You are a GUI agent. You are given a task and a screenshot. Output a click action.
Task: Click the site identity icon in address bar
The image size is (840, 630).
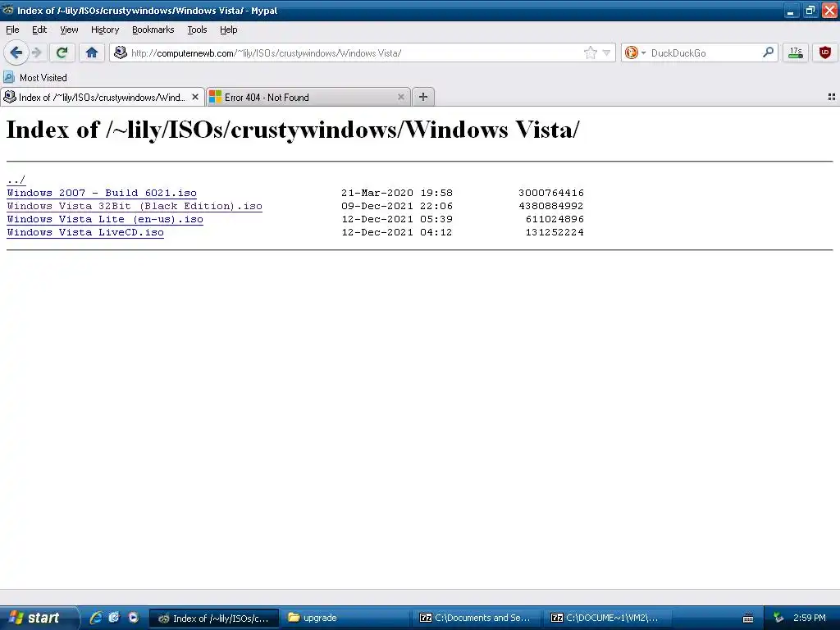point(121,52)
